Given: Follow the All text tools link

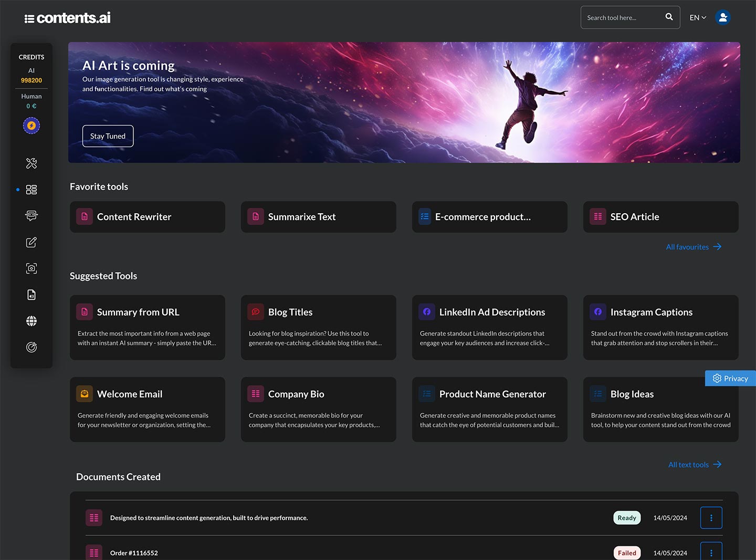Looking at the screenshot, I should coord(694,464).
